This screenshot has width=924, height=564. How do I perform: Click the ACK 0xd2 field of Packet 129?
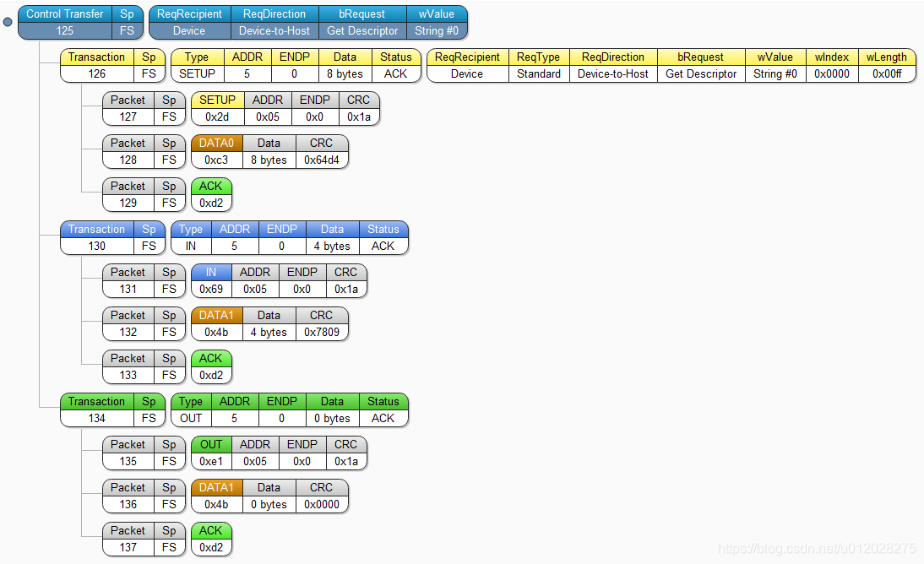click(211, 194)
